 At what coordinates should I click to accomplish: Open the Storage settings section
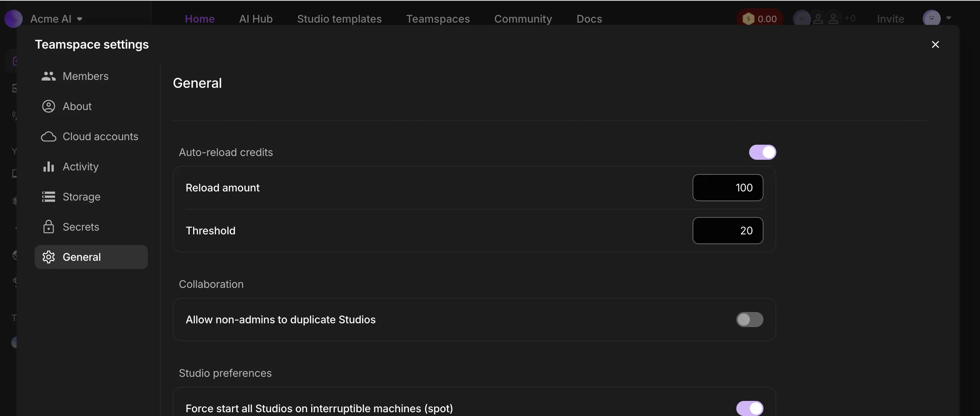pos(91,197)
